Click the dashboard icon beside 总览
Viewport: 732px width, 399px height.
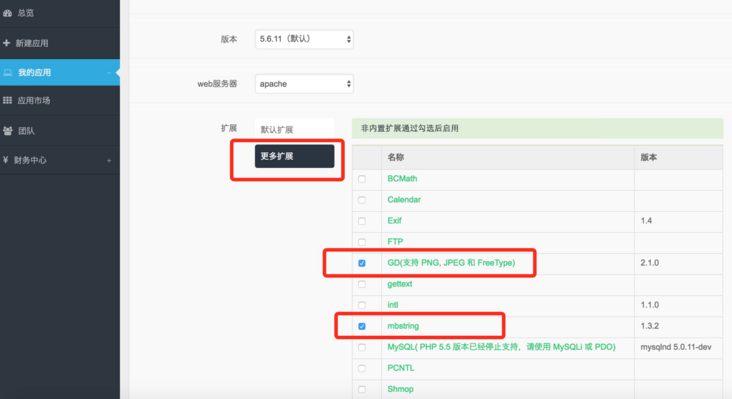pos(7,13)
